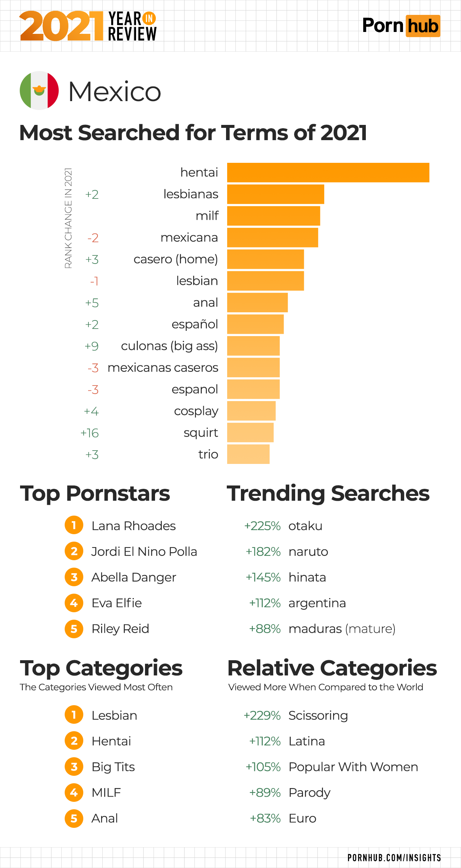Select Popular With Women relative category
Viewport: 461px width, 868px height.
click(x=353, y=767)
